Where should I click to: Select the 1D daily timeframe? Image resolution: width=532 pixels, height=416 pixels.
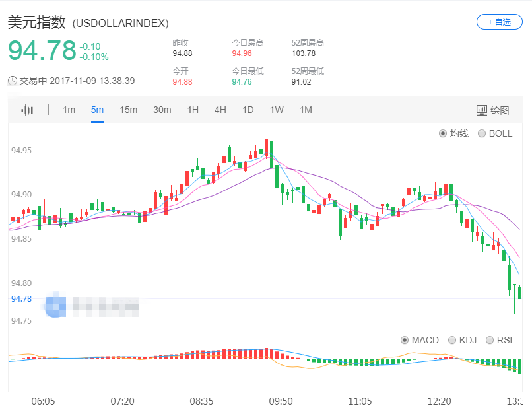pos(248,110)
